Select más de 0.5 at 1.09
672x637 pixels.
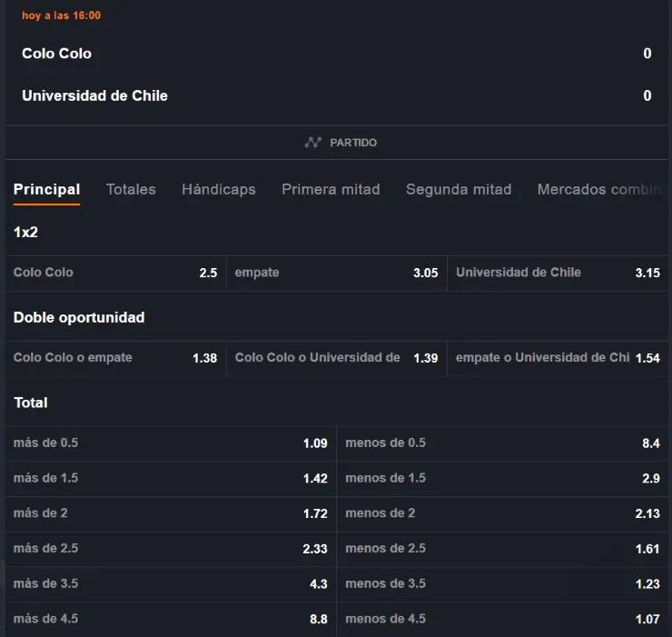(x=170, y=443)
